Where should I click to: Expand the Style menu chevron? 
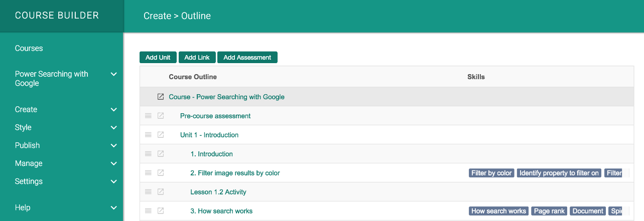click(x=113, y=128)
